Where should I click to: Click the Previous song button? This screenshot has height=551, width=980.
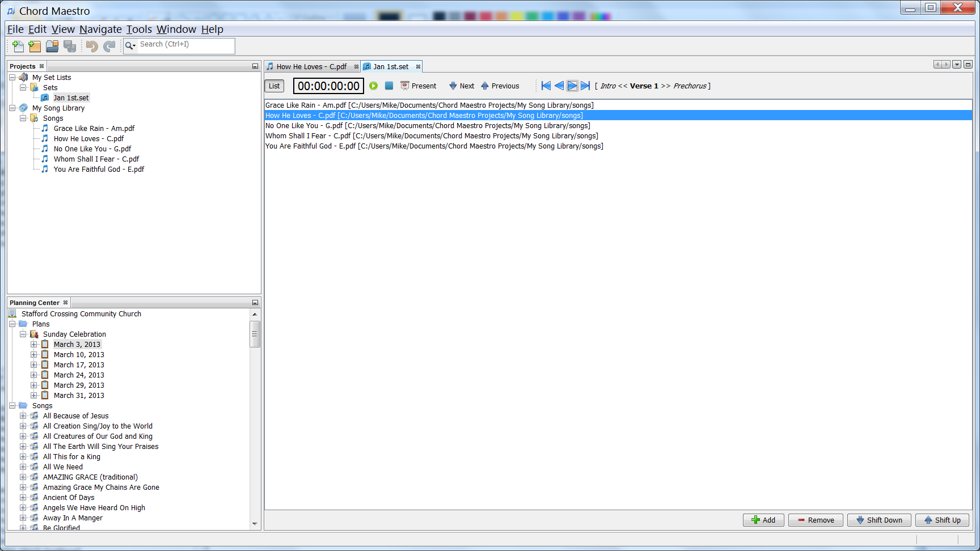click(500, 86)
